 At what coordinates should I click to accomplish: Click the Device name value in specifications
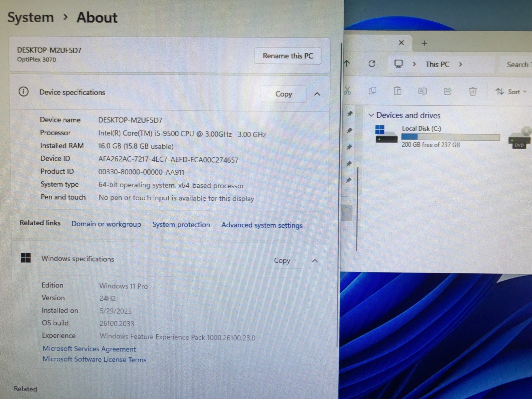[130, 120]
